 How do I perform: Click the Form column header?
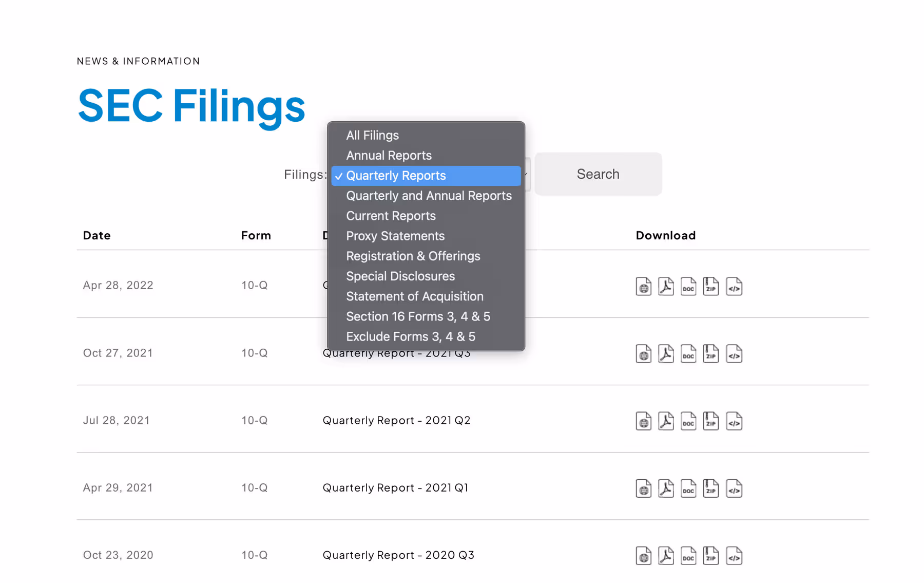256,235
